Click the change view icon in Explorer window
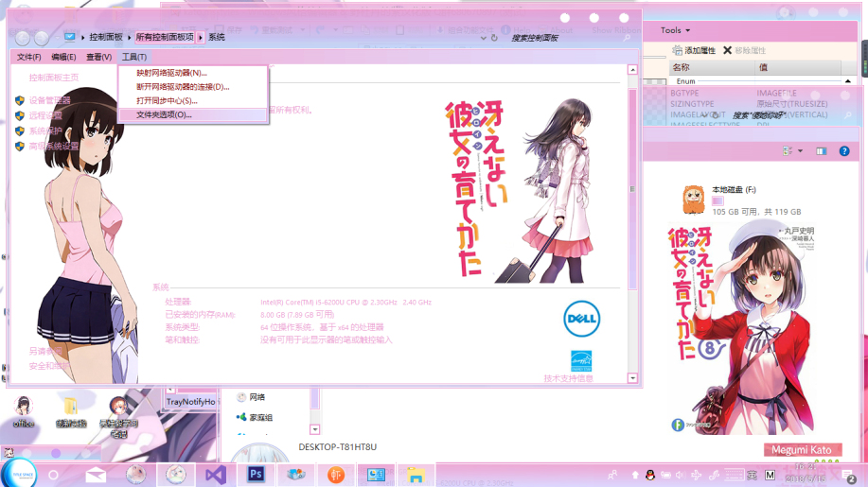Viewport: 868px width, 487px height. (788, 151)
